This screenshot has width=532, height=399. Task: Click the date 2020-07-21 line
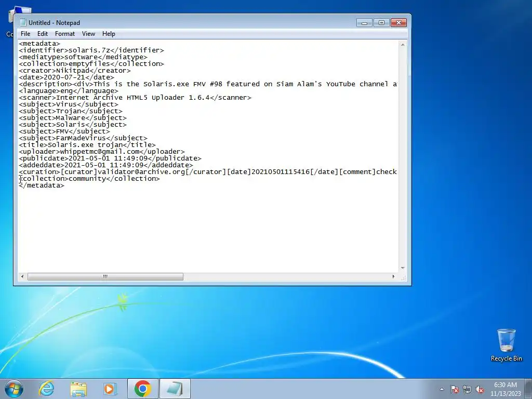tap(66, 77)
